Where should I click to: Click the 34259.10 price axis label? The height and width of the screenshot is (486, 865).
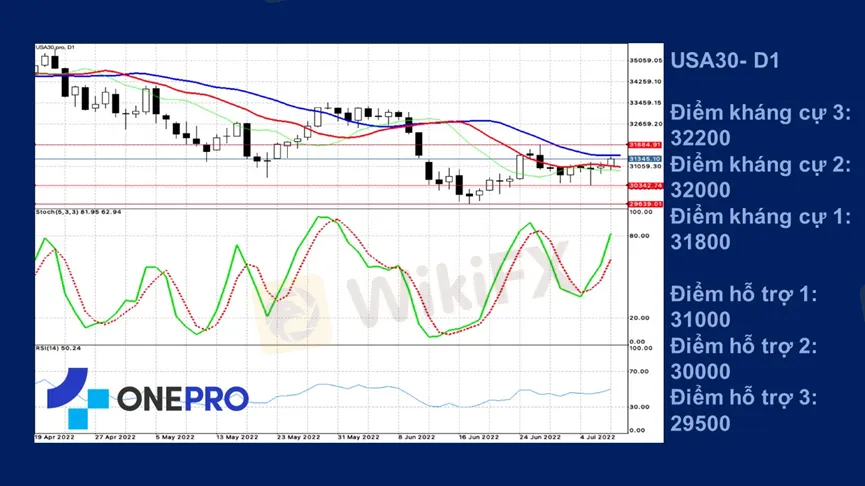[645, 82]
